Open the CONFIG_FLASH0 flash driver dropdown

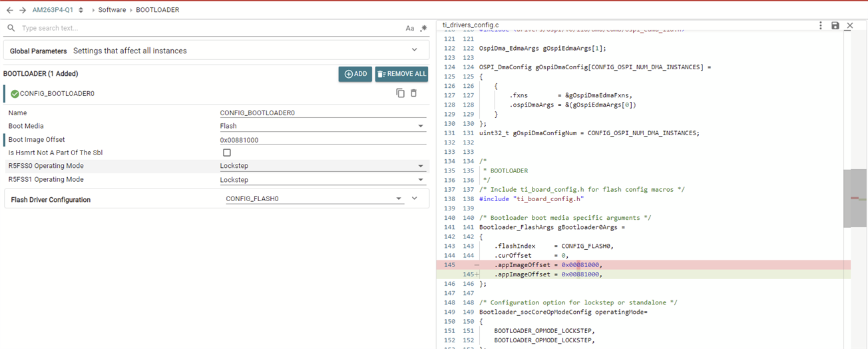314,198
